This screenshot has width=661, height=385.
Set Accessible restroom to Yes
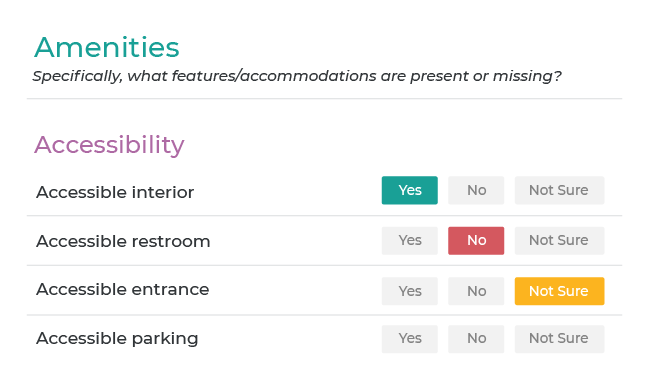409,240
